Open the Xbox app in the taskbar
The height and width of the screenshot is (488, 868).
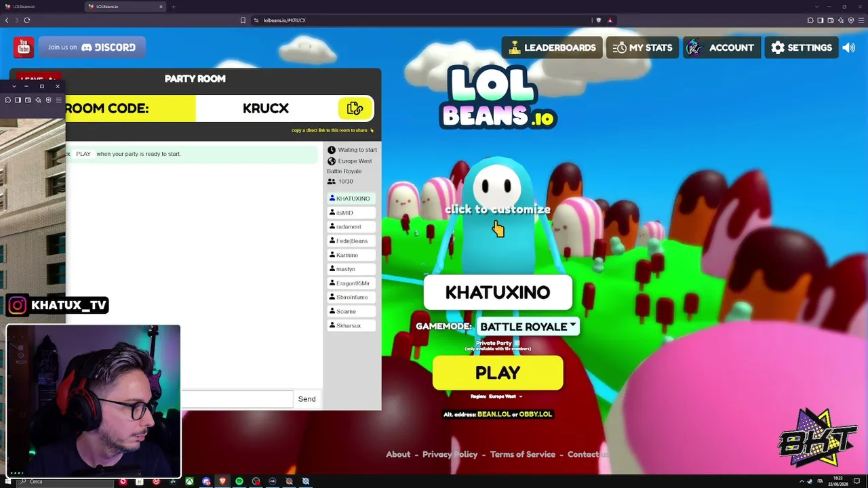(189, 482)
